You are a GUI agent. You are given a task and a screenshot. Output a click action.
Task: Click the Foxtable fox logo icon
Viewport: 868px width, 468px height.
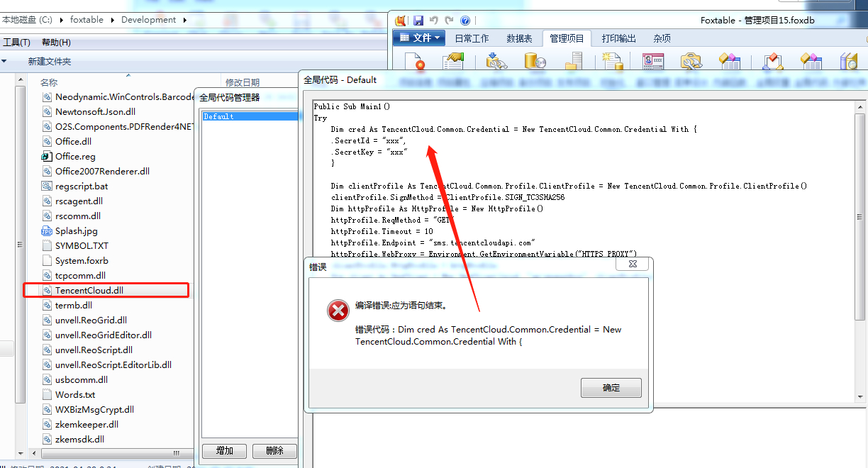401,21
